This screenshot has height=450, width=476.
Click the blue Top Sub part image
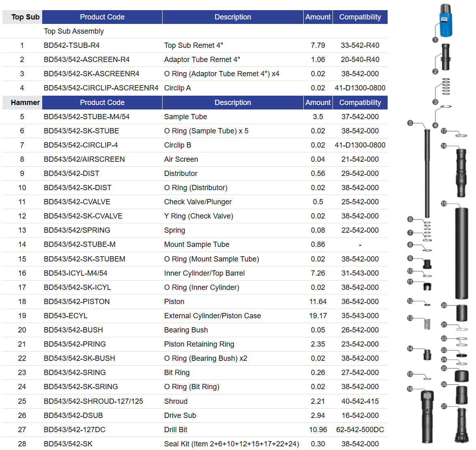(446, 20)
